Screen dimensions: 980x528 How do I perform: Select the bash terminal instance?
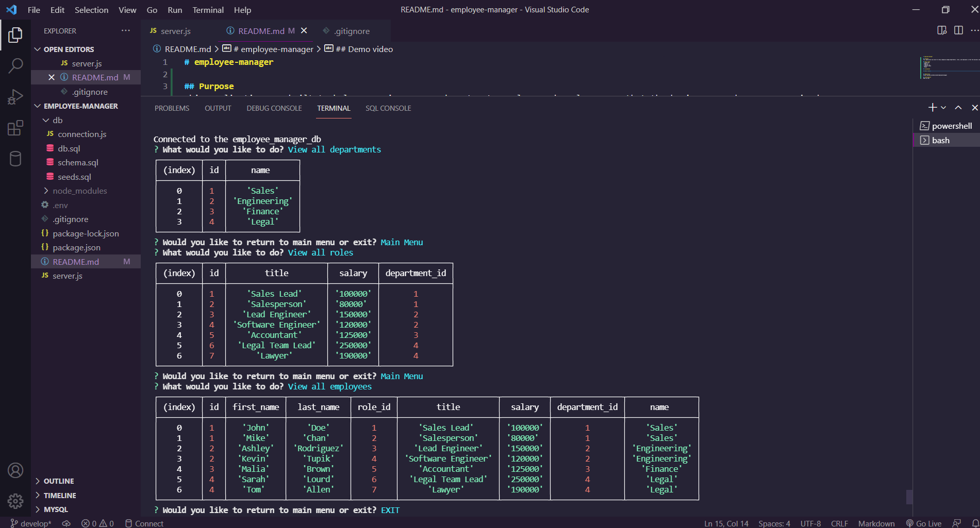(946, 140)
